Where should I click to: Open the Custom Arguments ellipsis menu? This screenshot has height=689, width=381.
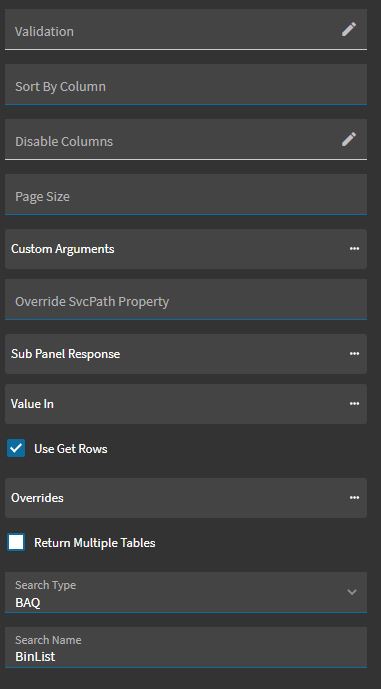click(354, 249)
